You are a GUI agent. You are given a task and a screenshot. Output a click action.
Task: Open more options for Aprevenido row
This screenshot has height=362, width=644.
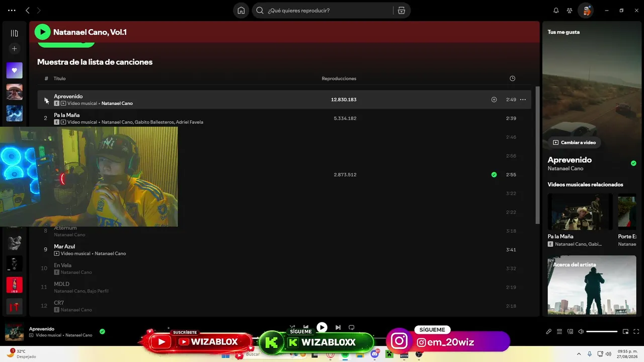[523, 100]
